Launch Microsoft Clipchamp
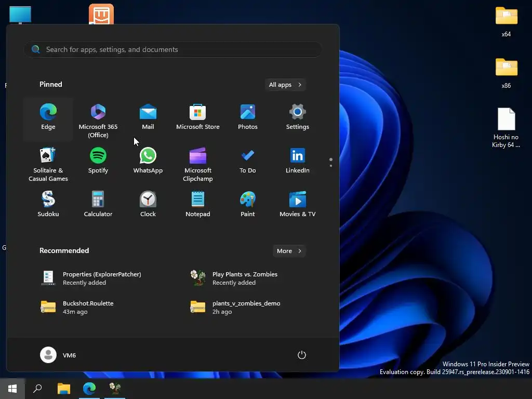 click(198, 163)
